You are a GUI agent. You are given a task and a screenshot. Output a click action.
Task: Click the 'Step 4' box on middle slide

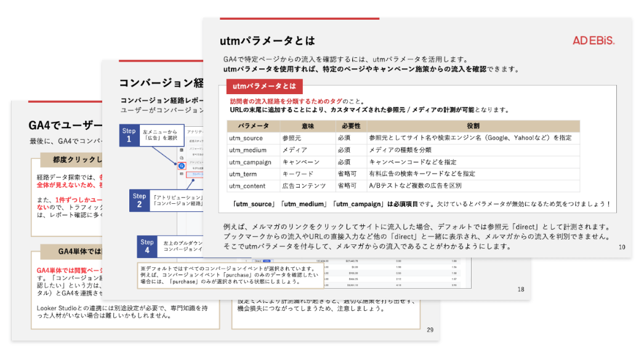tap(170, 246)
